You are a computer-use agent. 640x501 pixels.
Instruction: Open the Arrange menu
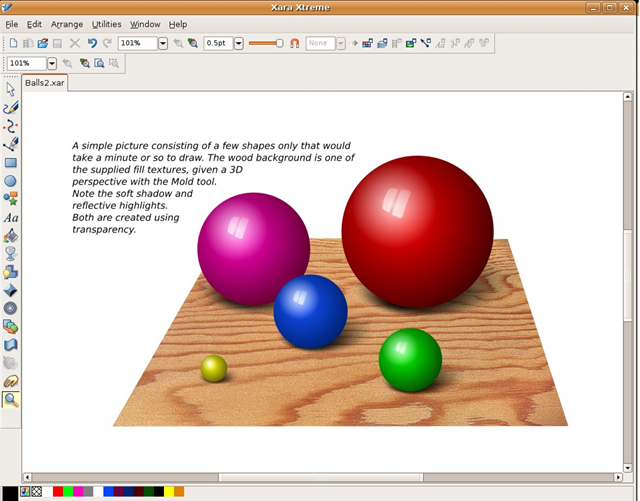67,24
